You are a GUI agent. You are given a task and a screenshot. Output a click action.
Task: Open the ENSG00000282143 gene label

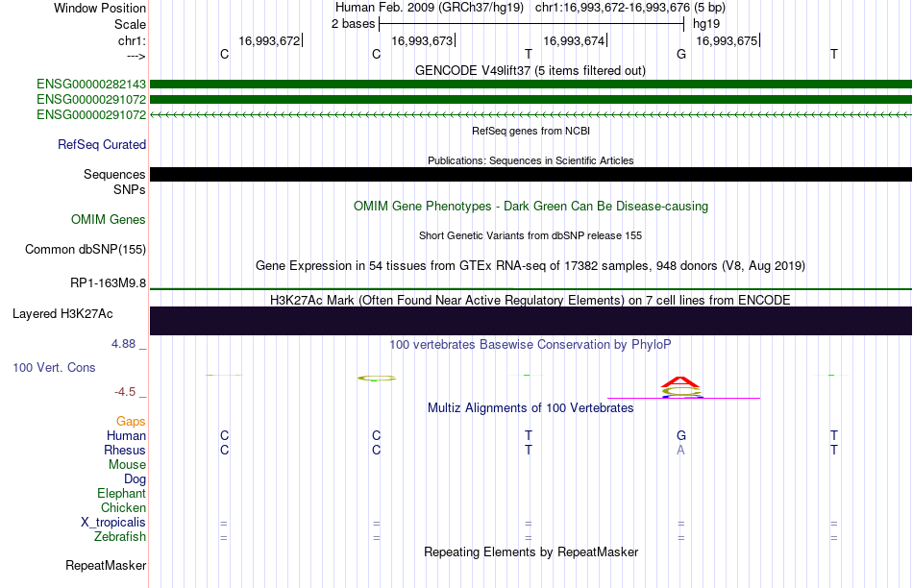click(x=91, y=85)
